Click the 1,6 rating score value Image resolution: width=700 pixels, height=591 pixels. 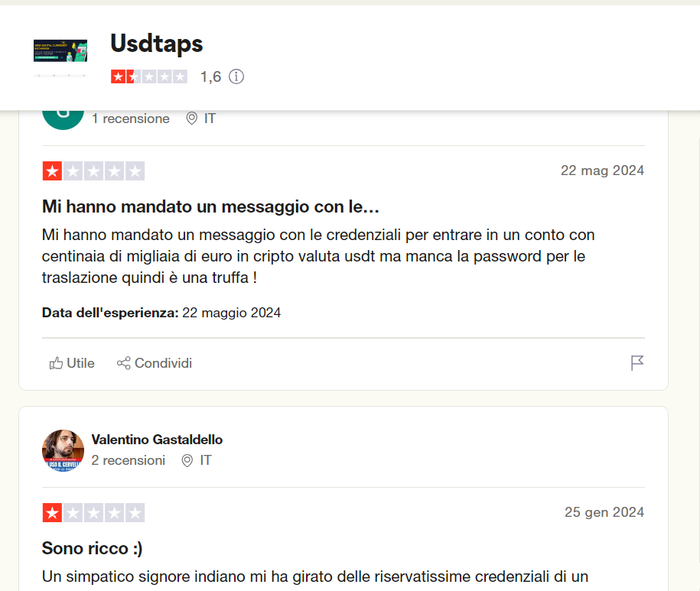[210, 76]
